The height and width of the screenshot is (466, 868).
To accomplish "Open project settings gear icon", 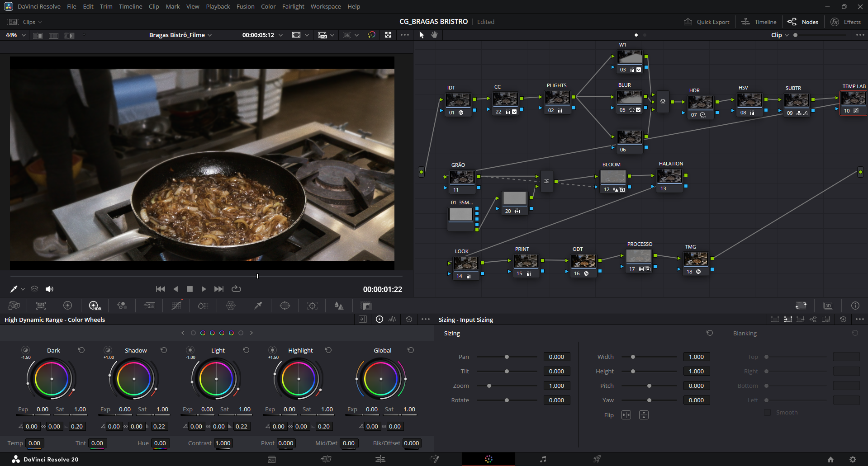I will [853, 459].
